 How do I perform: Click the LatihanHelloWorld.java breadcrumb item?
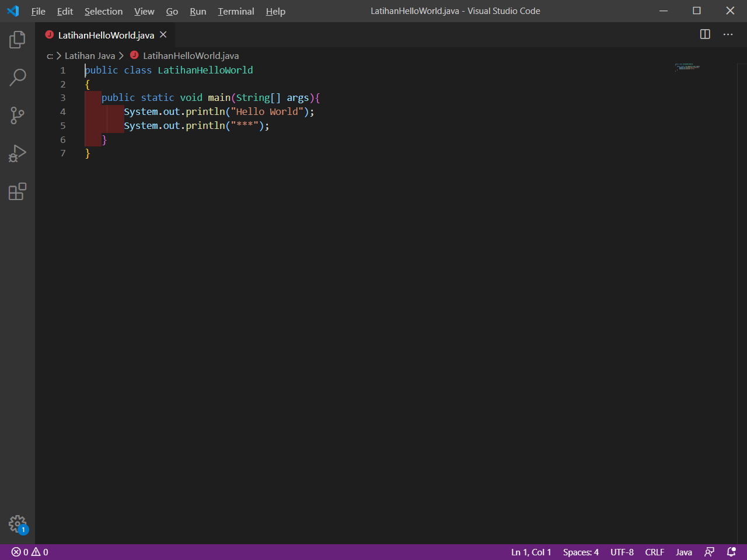190,56
